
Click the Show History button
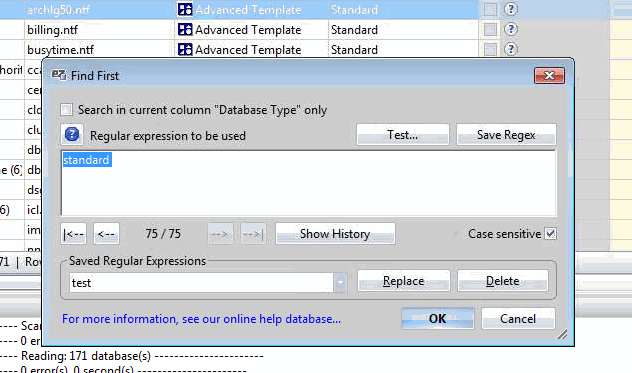click(x=335, y=233)
